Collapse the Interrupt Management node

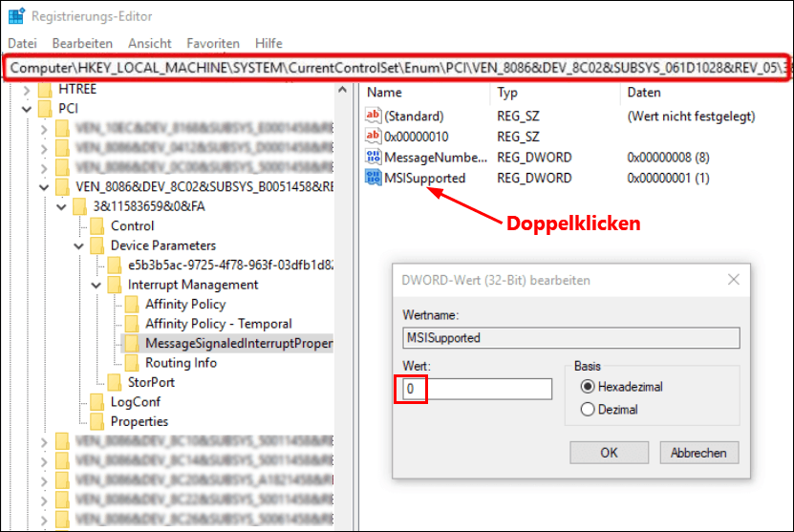(x=96, y=285)
